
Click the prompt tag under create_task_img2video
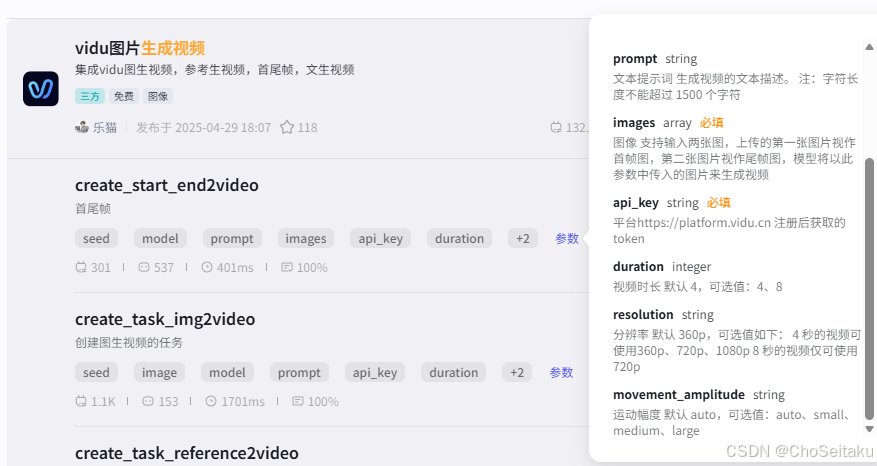pyautogui.click(x=299, y=373)
